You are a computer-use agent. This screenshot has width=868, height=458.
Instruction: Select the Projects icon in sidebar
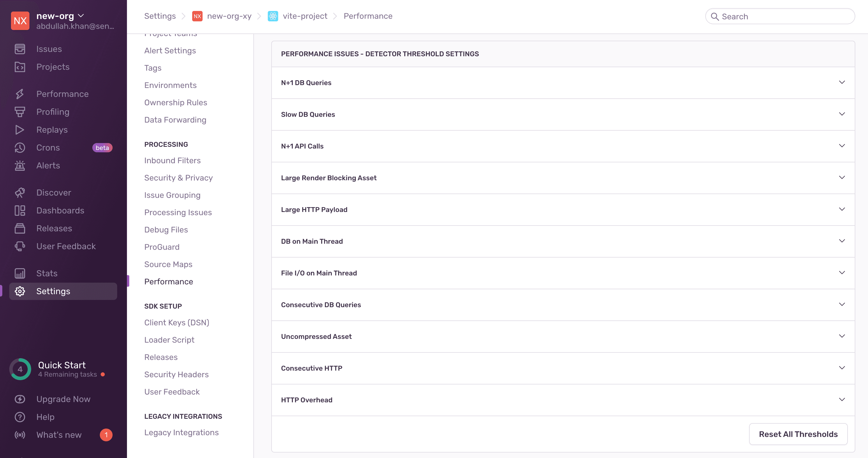[x=20, y=67]
